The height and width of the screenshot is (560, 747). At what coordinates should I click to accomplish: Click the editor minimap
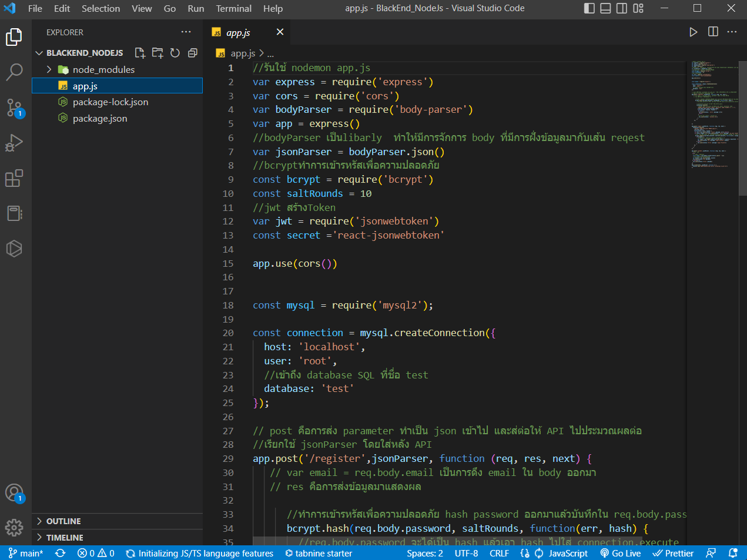[x=715, y=114]
